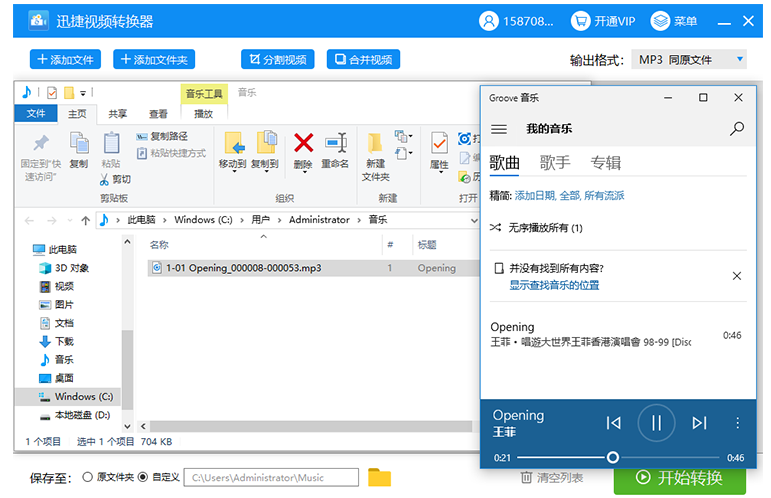
Task: Switch to the 歌手 tab in Groove
Action: (x=555, y=163)
